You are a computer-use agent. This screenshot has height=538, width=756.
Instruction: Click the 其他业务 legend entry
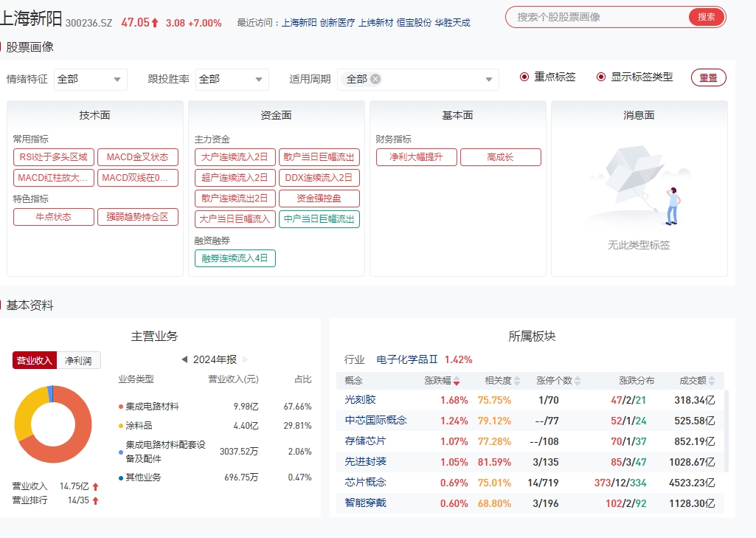point(140,477)
